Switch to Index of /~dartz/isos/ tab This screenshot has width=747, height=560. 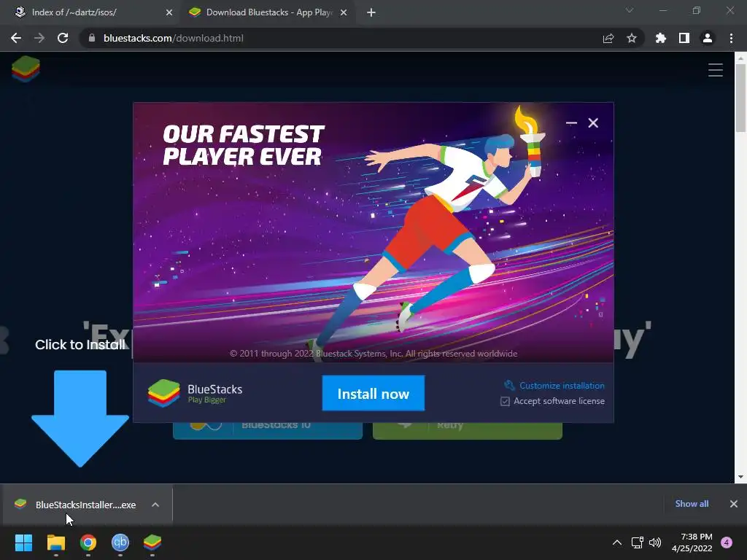point(91,12)
